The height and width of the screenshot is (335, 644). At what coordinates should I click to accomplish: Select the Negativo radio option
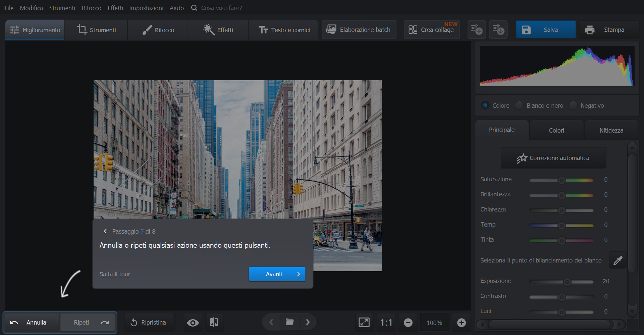573,105
